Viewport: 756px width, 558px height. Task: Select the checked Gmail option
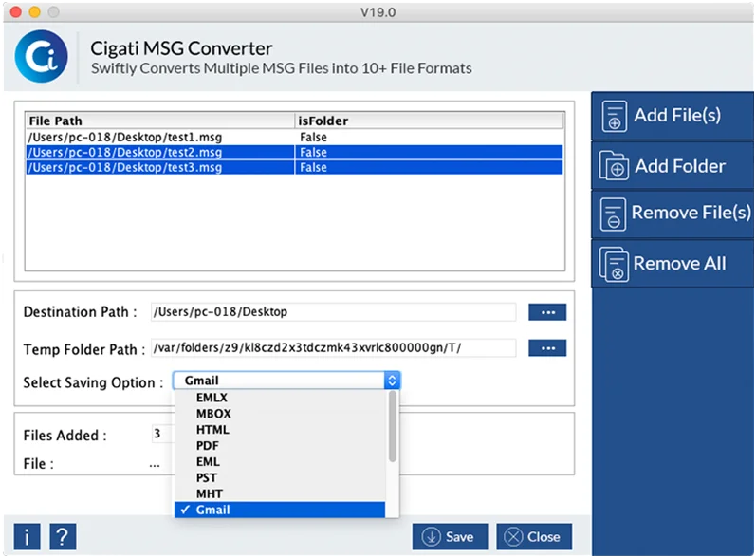click(280, 510)
